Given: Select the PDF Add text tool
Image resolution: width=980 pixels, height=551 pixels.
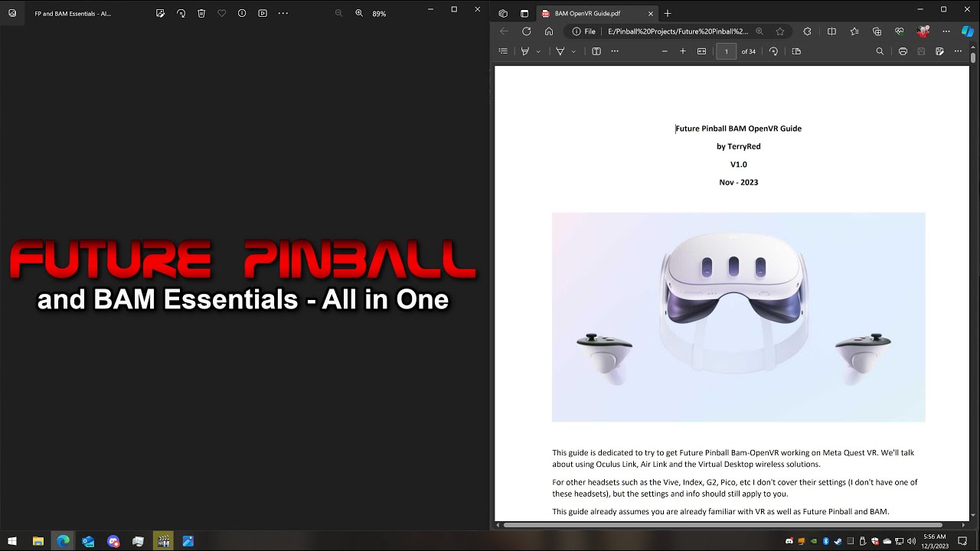Looking at the screenshot, I should click(596, 51).
